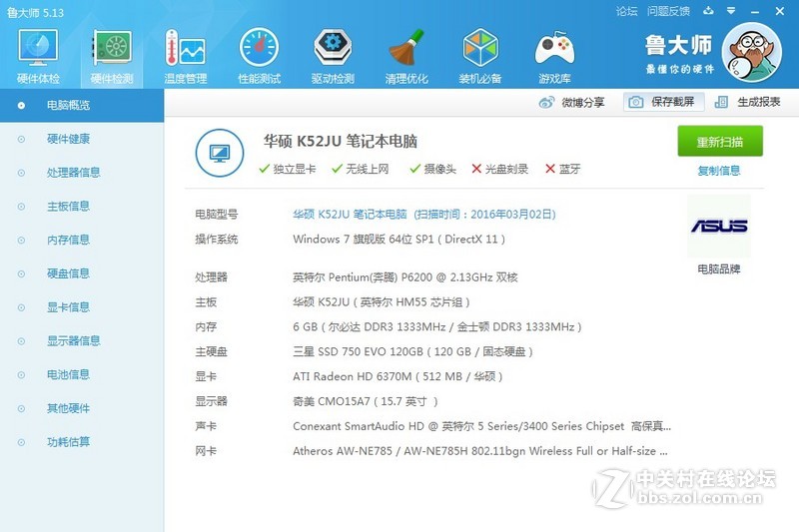Click 光盘刻录 unavailable feature
The width and height of the screenshot is (799, 532).
500,169
